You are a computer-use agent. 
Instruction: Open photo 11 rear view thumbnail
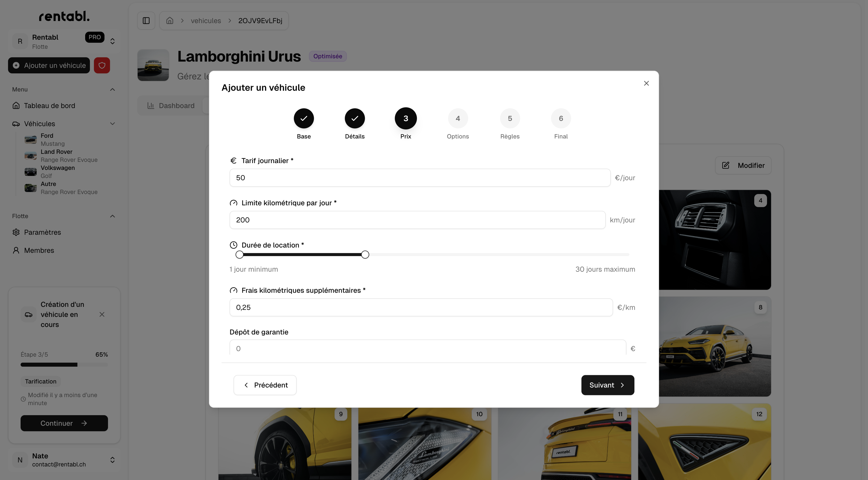564,444
